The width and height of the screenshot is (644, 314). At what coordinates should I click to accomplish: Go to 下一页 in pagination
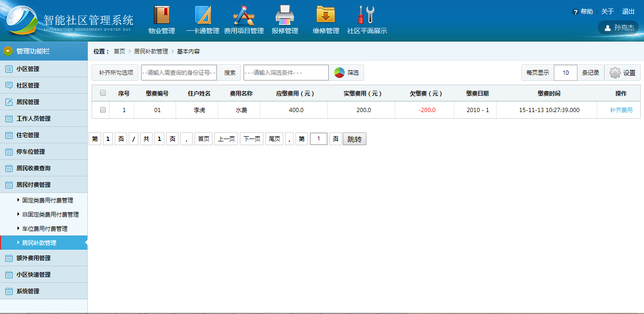(252, 139)
